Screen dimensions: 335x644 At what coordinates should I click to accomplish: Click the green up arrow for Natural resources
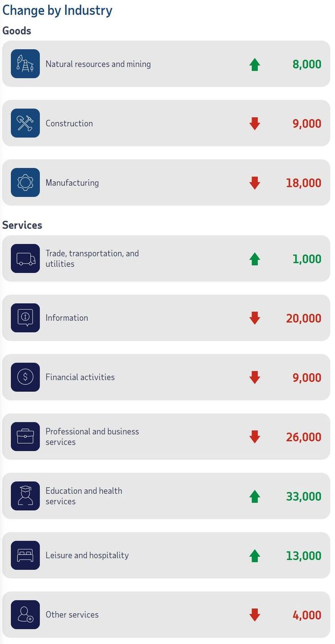pyautogui.click(x=255, y=64)
